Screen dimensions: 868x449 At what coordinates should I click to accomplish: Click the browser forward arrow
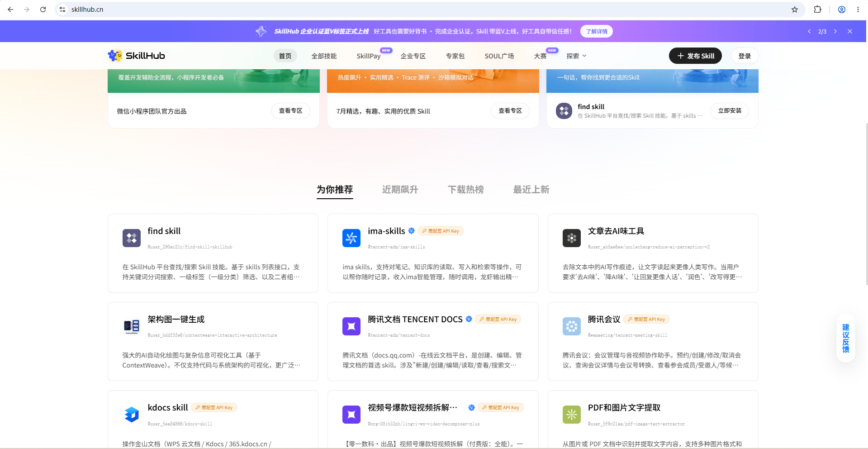click(27, 10)
